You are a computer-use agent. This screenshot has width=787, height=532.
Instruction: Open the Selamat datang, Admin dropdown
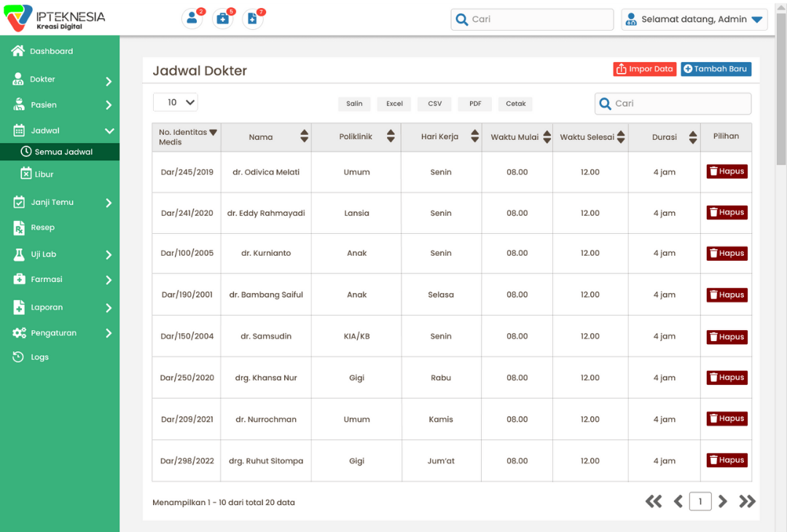click(x=694, y=20)
